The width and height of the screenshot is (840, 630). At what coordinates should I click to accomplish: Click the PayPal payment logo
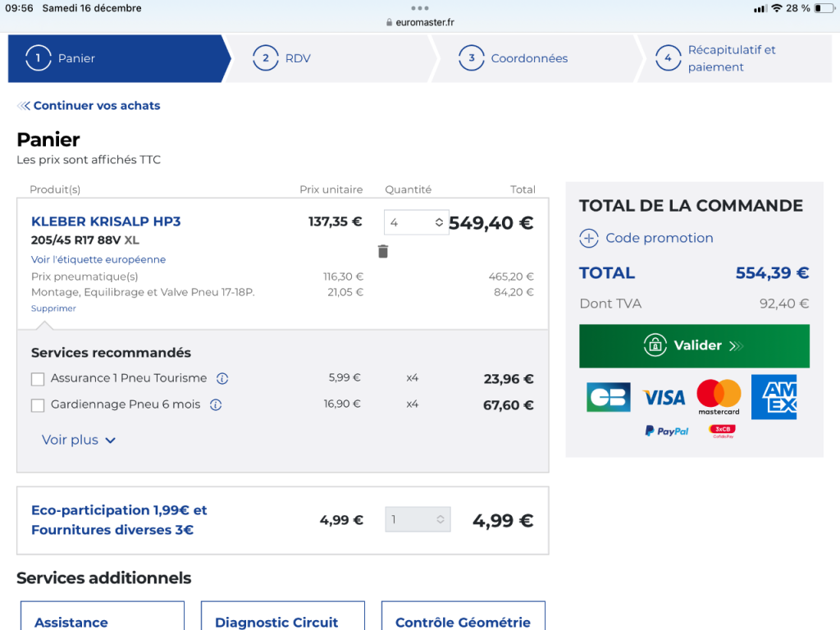pyautogui.click(x=667, y=431)
